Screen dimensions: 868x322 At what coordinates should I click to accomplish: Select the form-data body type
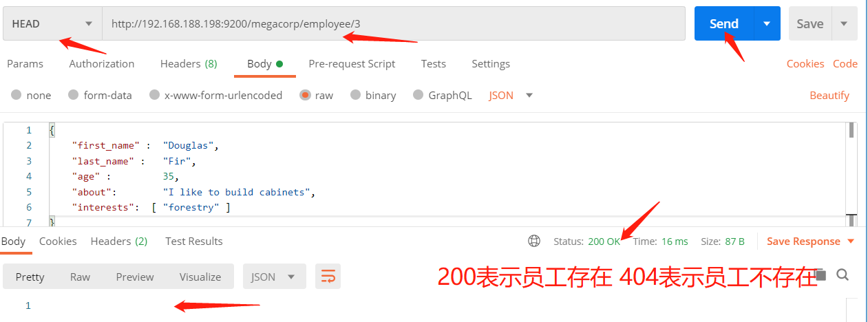(x=100, y=95)
